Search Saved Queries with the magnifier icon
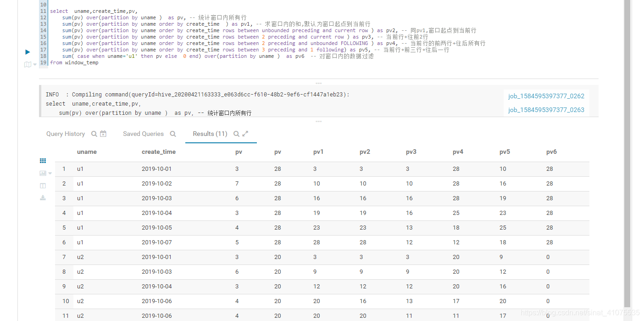 coord(173,134)
